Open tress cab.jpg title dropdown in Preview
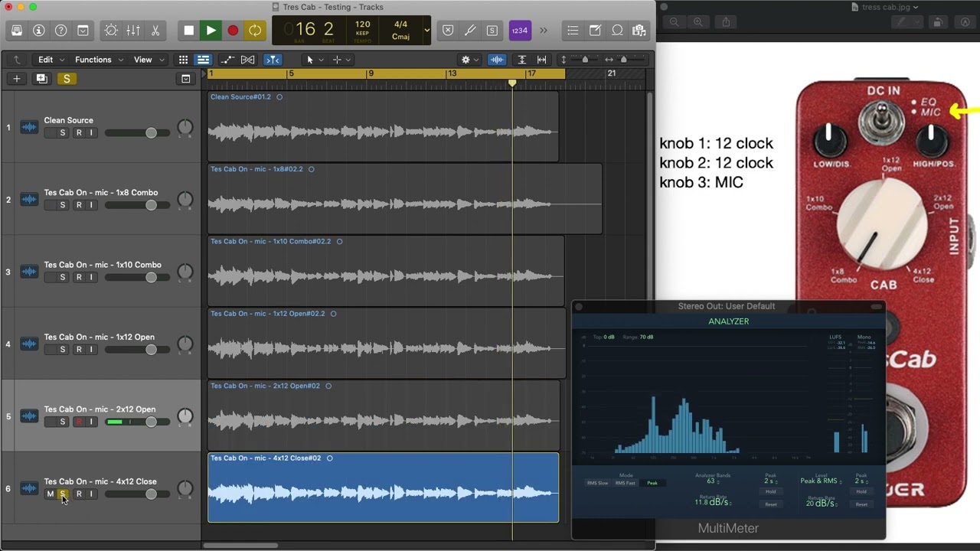 916,7
